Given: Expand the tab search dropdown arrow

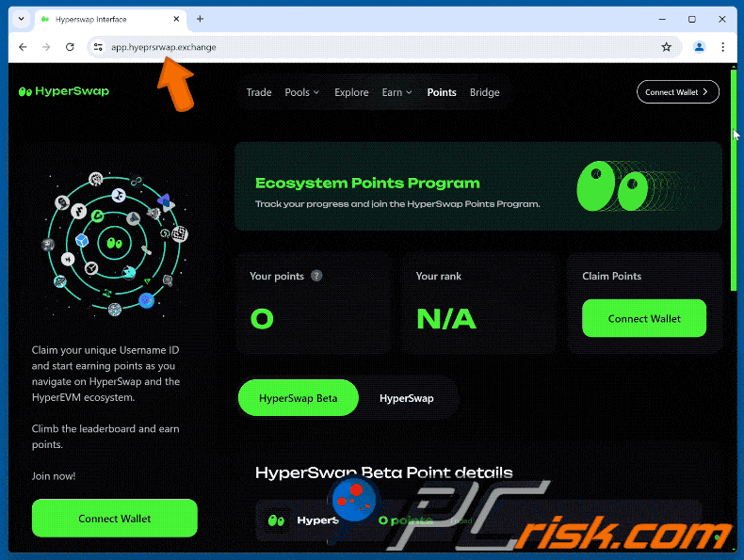Looking at the screenshot, I should tap(22, 19).
